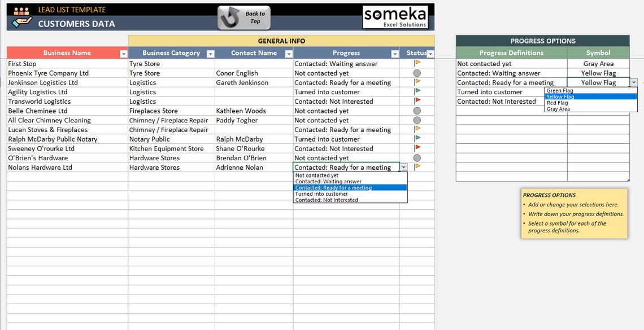Select the 'Kathleen Woods' contact cell
Image resolution: width=644 pixels, height=330 pixels.
coord(254,111)
